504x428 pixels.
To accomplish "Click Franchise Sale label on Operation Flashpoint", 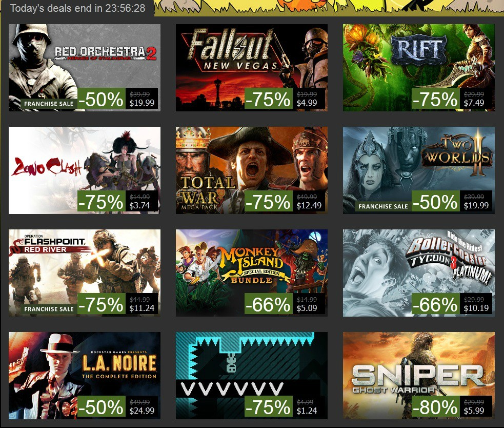I will pyautogui.click(x=49, y=309).
